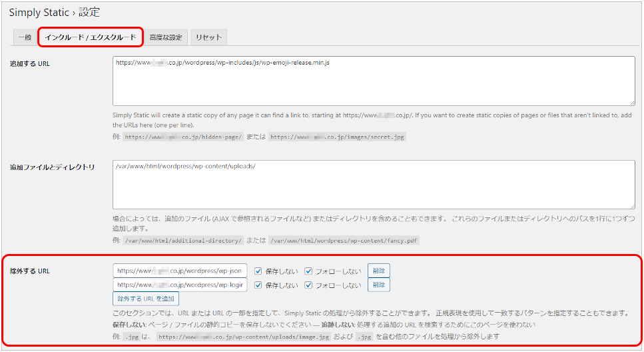644x352 pixels.
Task: Select the インクルード / エクスクルード tab
Action: [91, 37]
